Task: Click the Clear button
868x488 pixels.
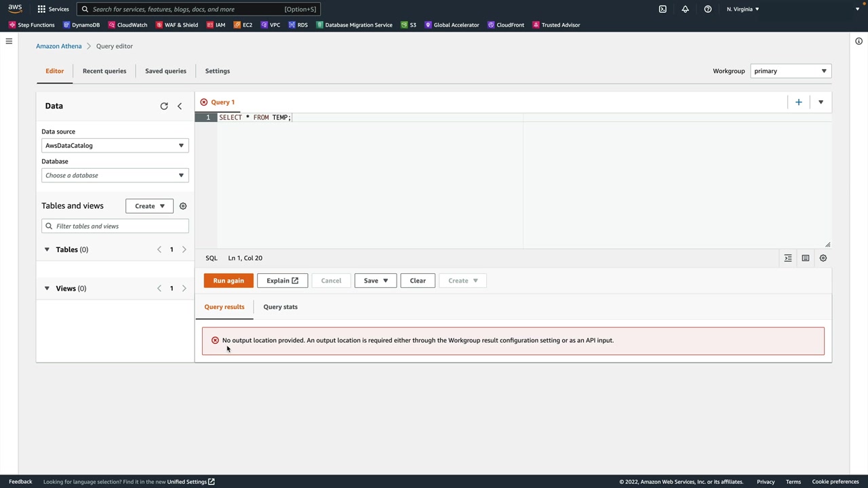Action: click(x=418, y=281)
